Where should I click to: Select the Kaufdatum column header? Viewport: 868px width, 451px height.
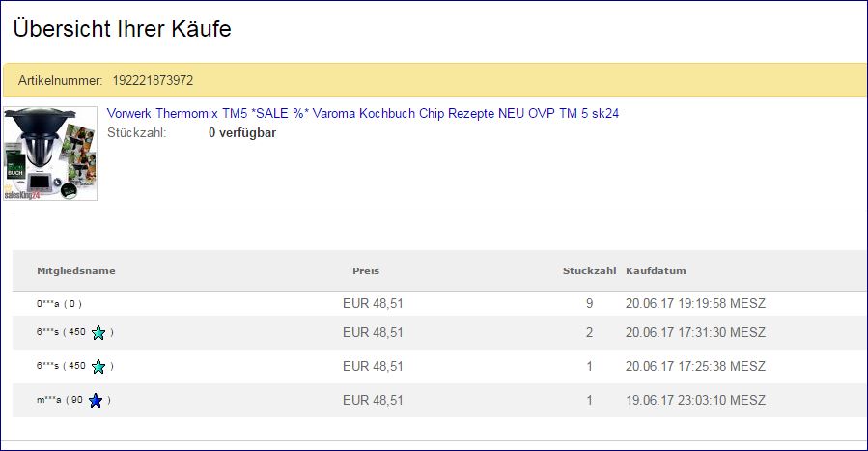click(x=656, y=271)
